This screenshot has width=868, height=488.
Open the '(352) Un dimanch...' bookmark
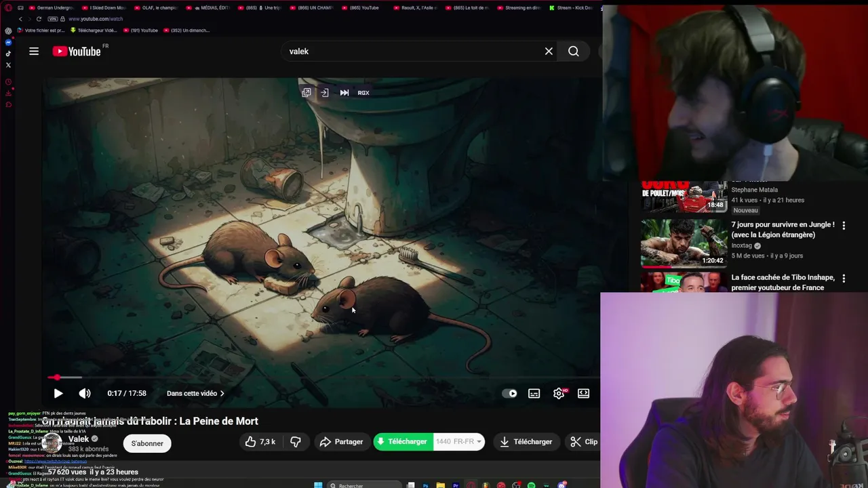(186, 30)
